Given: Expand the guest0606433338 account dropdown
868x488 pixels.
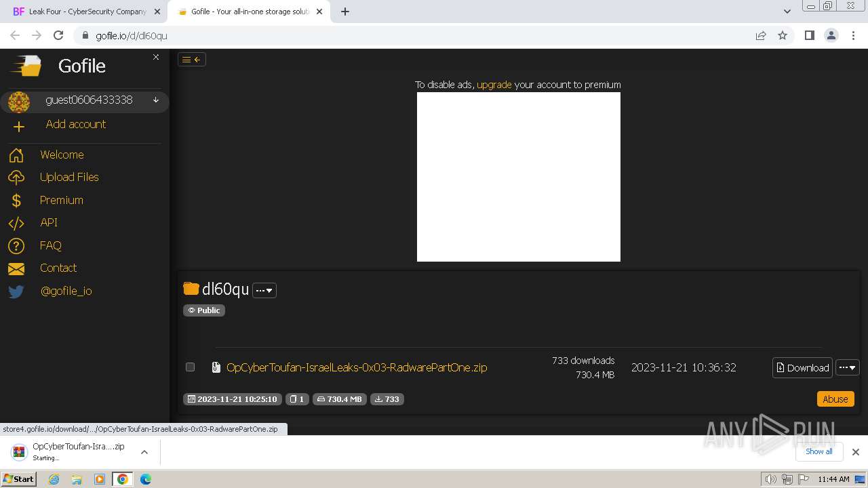Looking at the screenshot, I should click(x=156, y=100).
